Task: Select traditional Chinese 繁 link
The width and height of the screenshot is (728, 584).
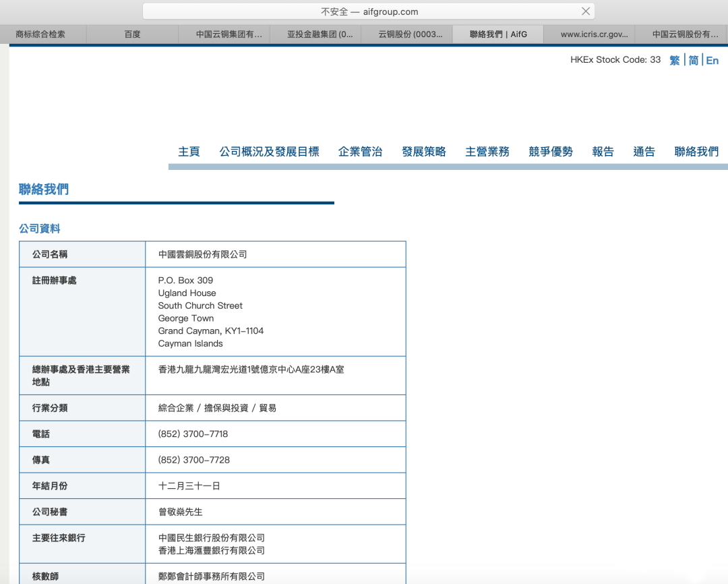Action: [675, 60]
